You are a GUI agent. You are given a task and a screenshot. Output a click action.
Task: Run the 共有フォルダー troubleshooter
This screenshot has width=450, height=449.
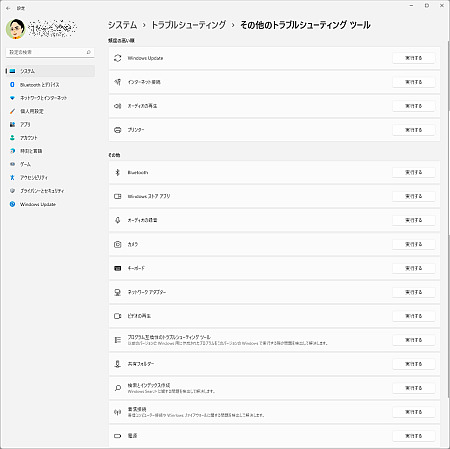(x=414, y=364)
